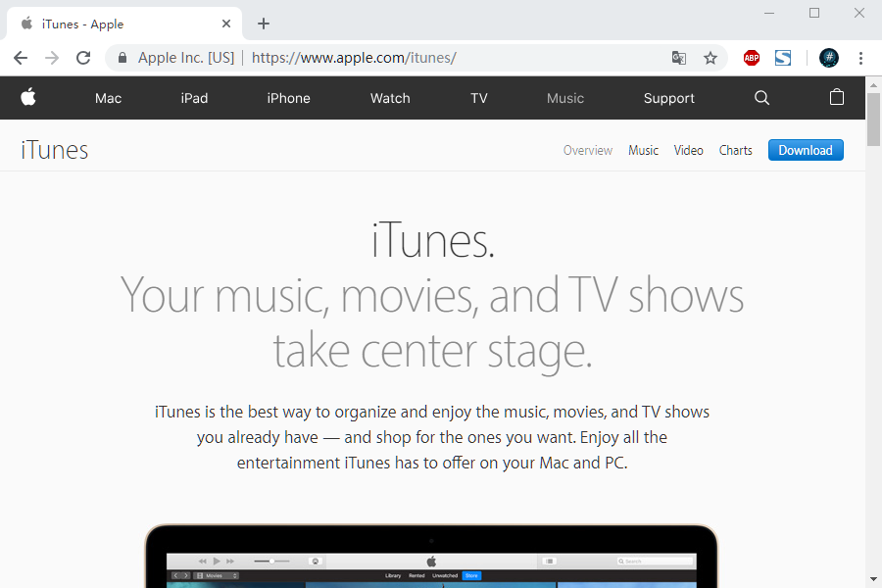Click the large 'iTunes.' headline
This screenshot has width=882, height=588.
(x=432, y=240)
